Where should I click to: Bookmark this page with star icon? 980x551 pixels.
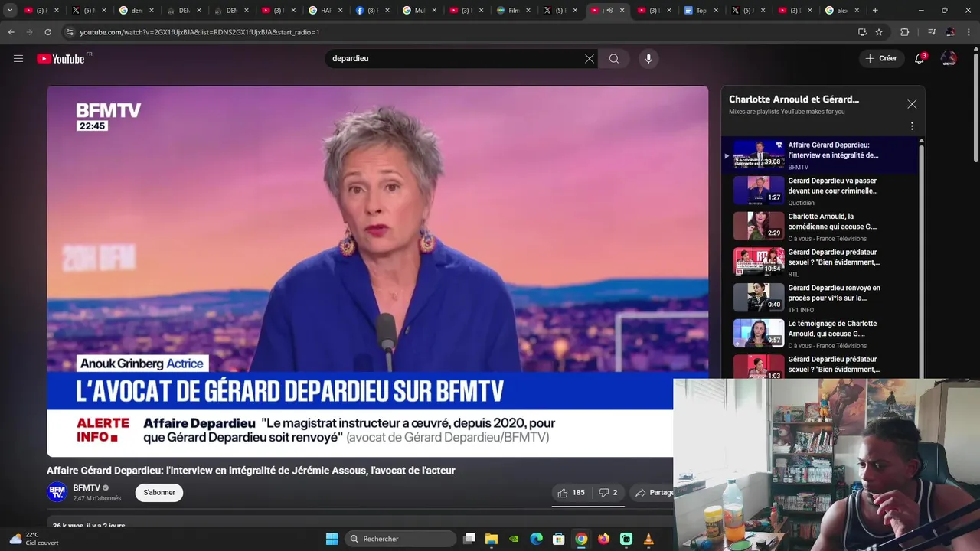pos(879,32)
